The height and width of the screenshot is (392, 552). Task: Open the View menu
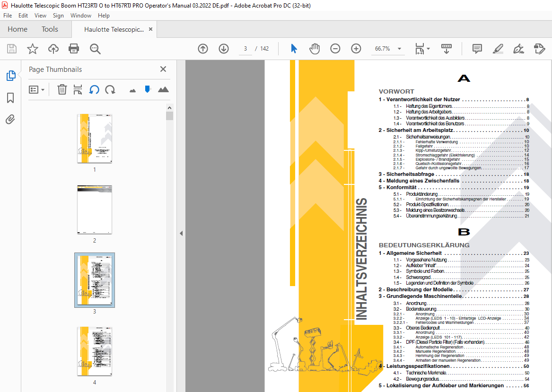pos(40,16)
